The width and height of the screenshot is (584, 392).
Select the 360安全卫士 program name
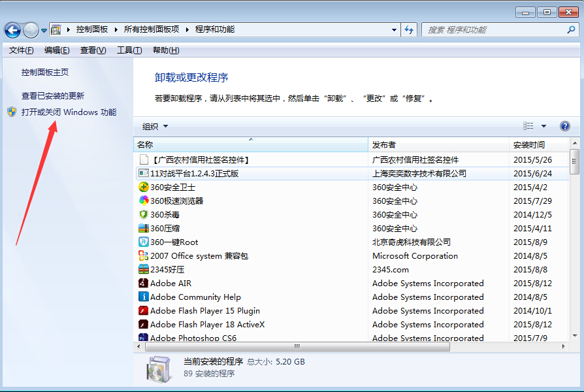(x=173, y=188)
